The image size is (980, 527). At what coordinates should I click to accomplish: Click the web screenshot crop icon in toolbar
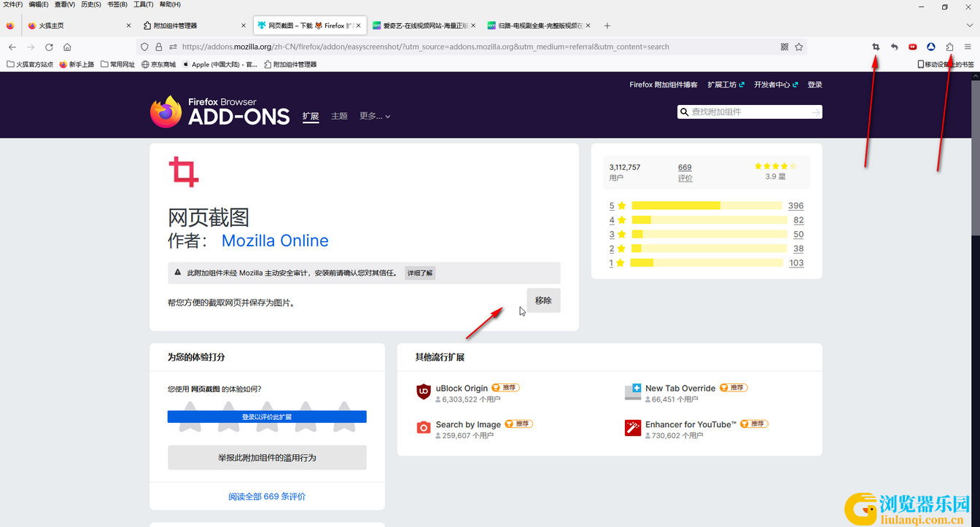point(876,47)
